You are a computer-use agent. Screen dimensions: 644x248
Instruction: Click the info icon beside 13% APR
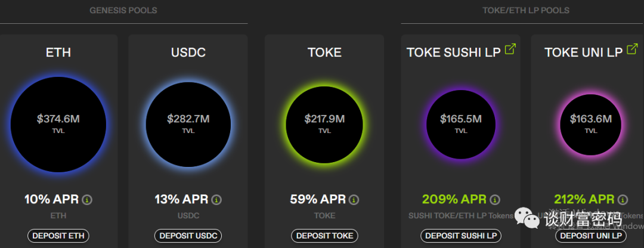pyautogui.click(x=216, y=200)
